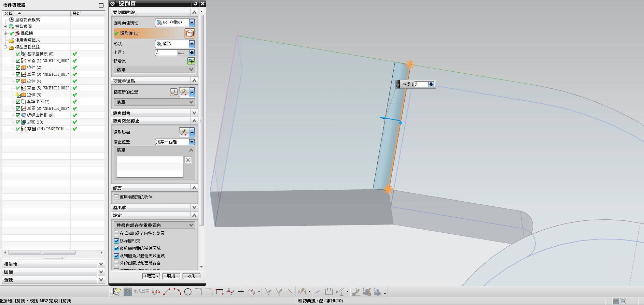Click the 取消 button
Viewport: 644px width, 305px height.
[192, 276]
